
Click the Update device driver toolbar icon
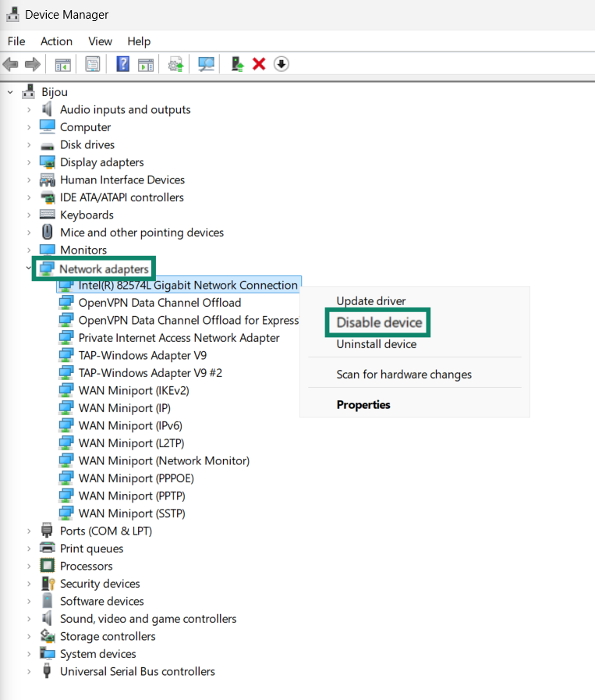(175, 64)
